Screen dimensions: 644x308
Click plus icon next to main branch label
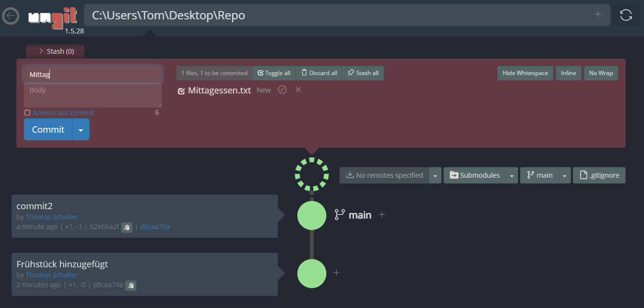(382, 215)
